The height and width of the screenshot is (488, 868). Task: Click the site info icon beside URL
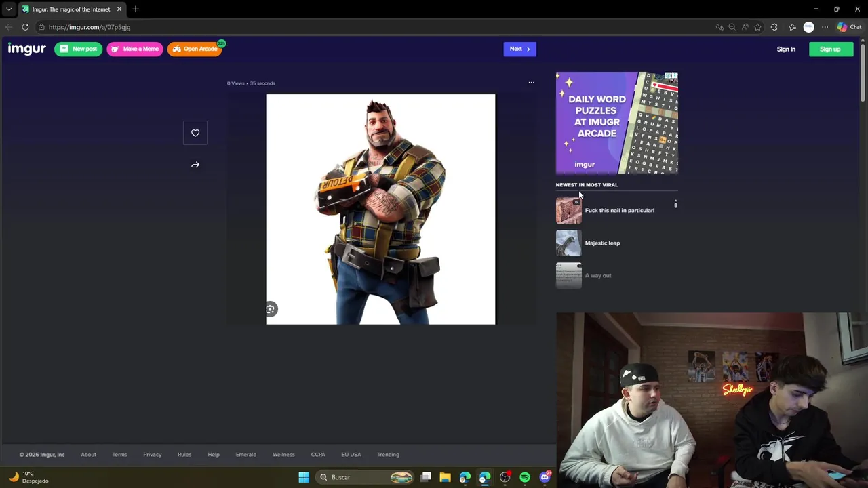(41, 27)
